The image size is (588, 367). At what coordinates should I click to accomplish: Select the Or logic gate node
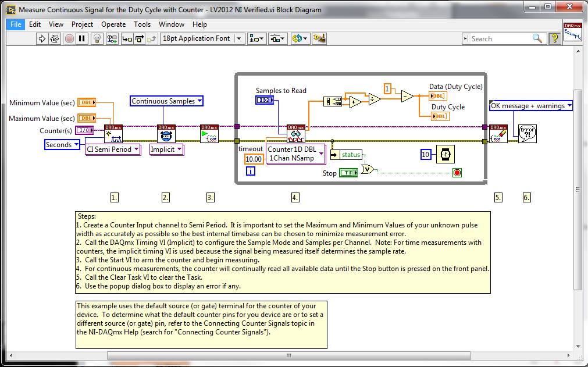[x=368, y=169]
